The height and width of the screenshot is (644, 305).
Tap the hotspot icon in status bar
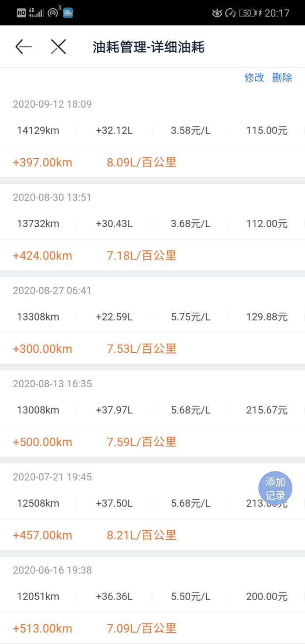click(53, 13)
